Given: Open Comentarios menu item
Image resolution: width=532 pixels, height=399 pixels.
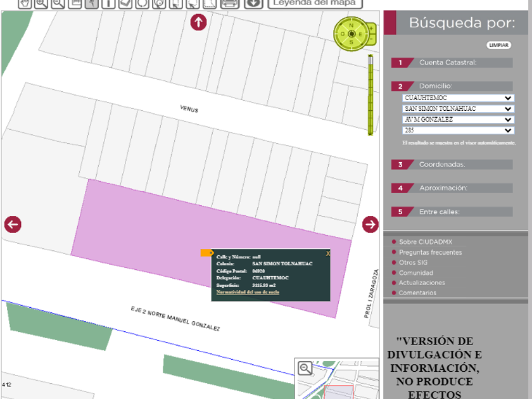Looking at the screenshot, I should coord(417,293).
